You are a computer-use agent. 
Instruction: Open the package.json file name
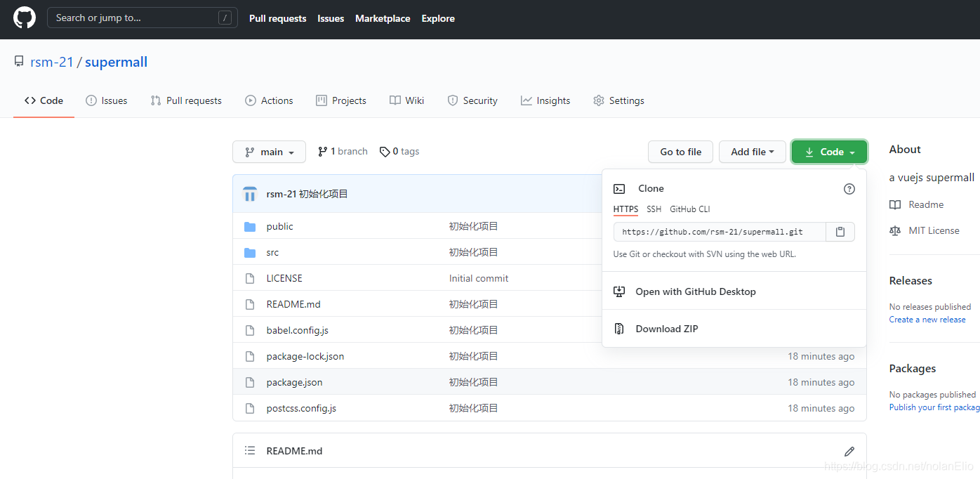(x=295, y=382)
